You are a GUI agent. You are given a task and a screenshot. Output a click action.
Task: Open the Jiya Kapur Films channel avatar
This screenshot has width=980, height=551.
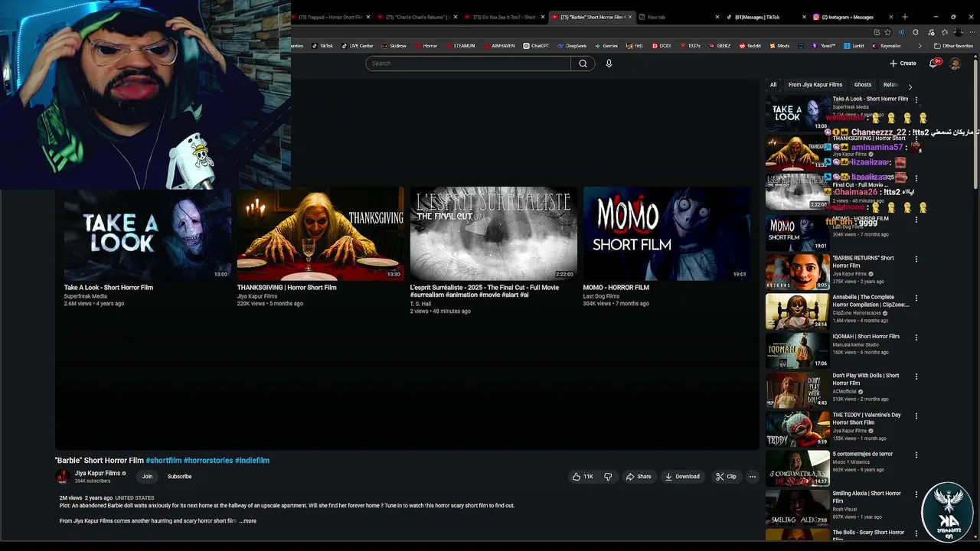[62, 477]
